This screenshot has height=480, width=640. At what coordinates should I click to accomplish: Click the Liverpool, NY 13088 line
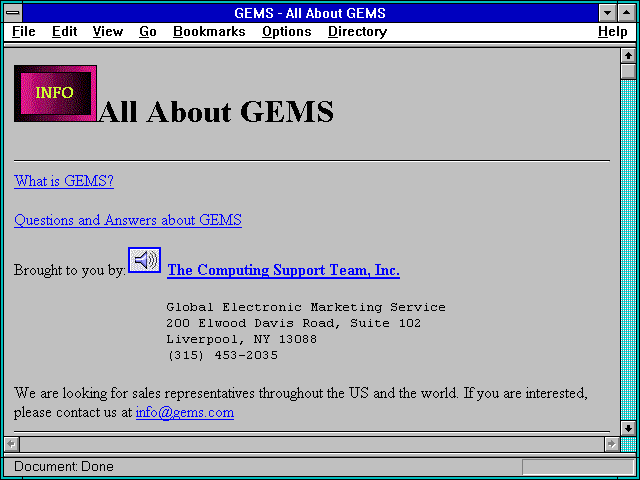pos(241,340)
